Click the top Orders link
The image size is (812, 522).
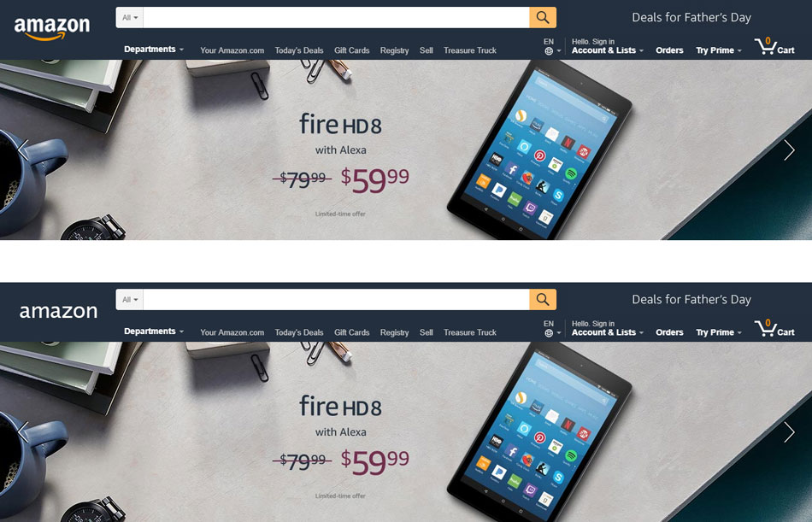pyautogui.click(x=669, y=50)
